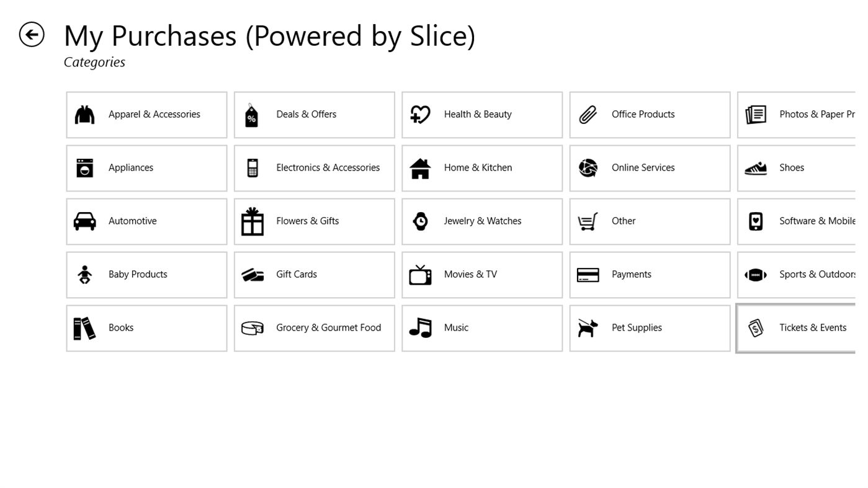Click the Jewelry & Watches watch icon
This screenshot has height=488, width=868.
420,221
